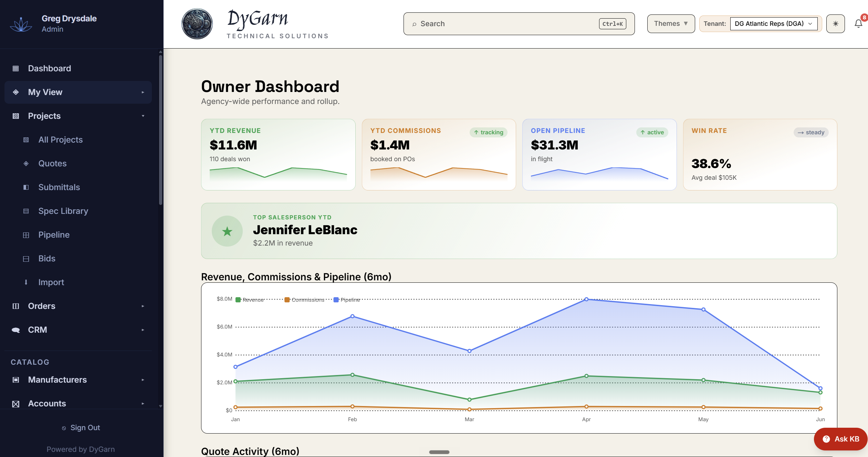Click the DyGarn round emblem logo
Image resolution: width=868 pixels, height=457 pixels.
click(197, 24)
